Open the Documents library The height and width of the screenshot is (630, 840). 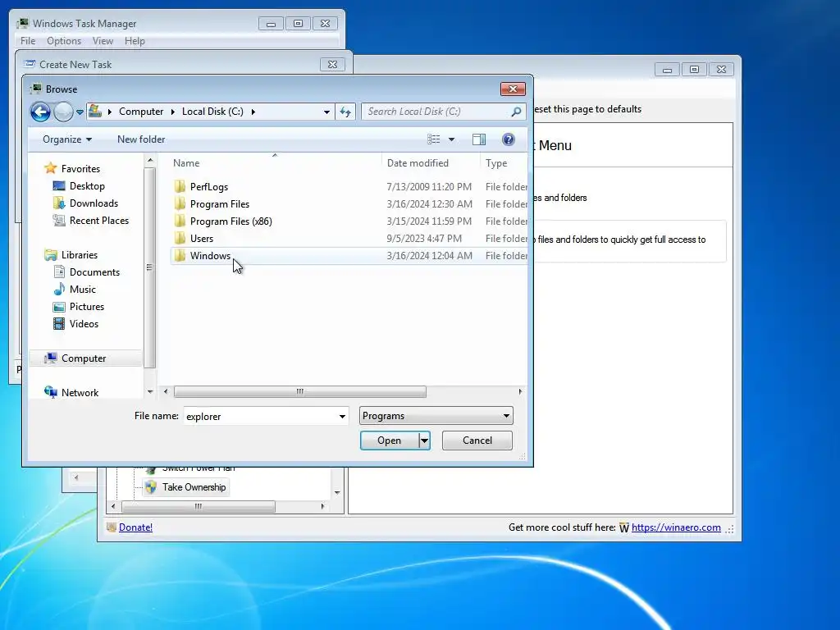click(x=94, y=272)
